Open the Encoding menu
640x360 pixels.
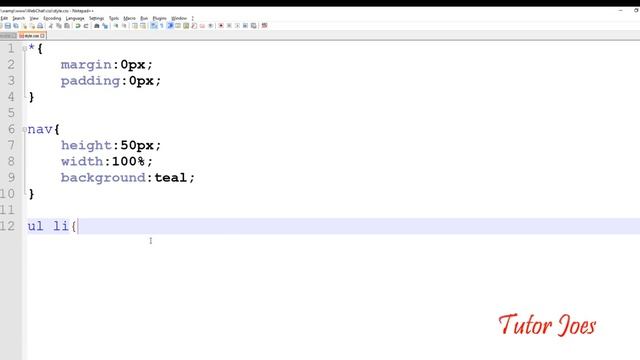coord(52,18)
